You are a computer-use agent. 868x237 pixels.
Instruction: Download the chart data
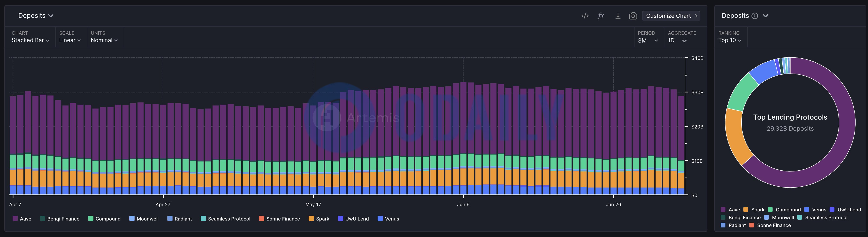[x=618, y=16]
